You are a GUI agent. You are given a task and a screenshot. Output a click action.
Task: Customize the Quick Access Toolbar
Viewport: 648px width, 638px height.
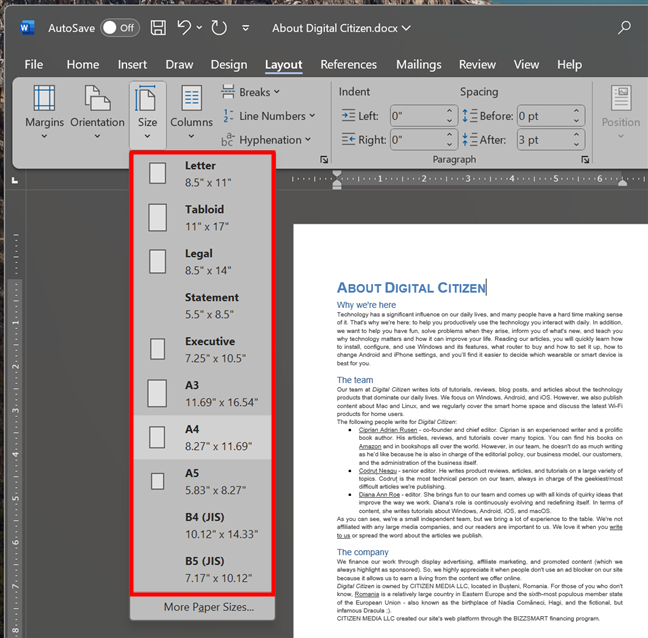pyautogui.click(x=245, y=28)
